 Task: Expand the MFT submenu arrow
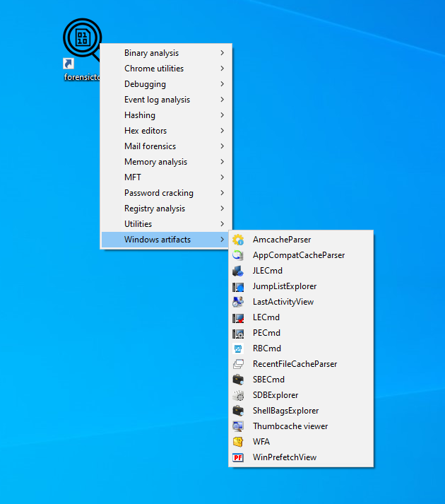[222, 177]
